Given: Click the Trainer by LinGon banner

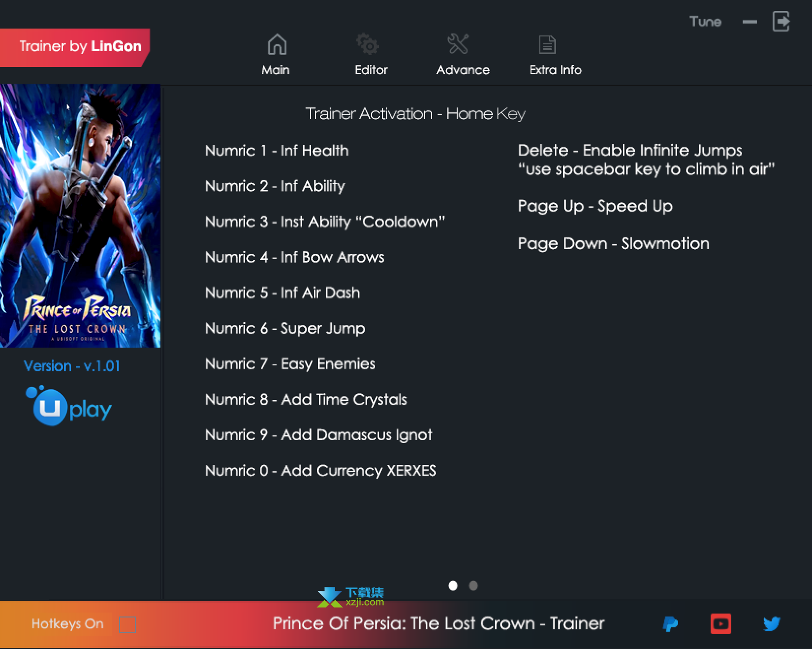Looking at the screenshot, I should 75,47.
